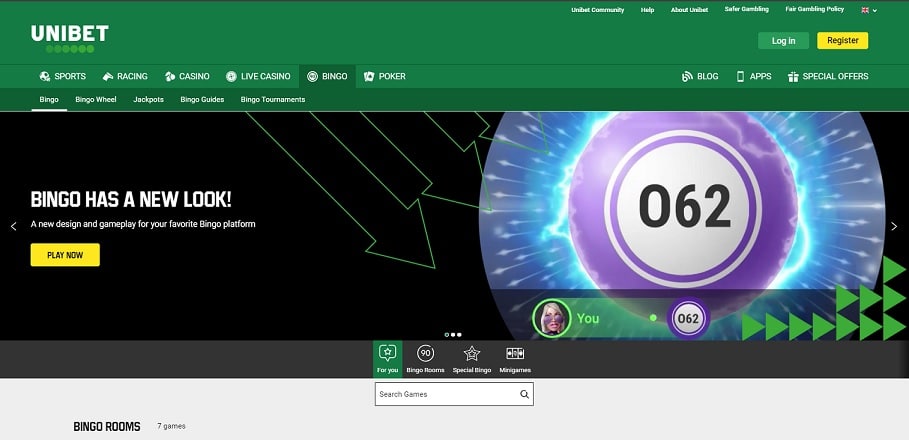This screenshot has width=909, height=440.
Task: Click the search magnifier icon
Action: point(524,394)
